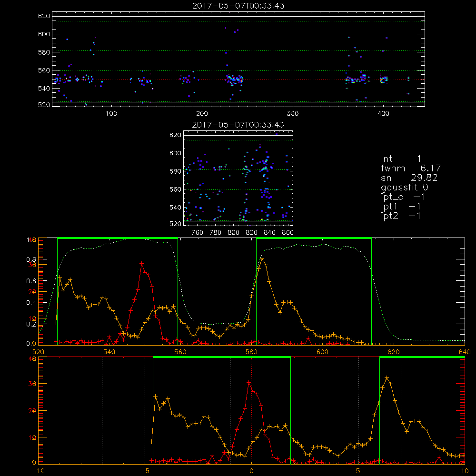Click x-axis label 640 on the profile plot
Viewport: 476px width, 476px height.
click(465, 352)
